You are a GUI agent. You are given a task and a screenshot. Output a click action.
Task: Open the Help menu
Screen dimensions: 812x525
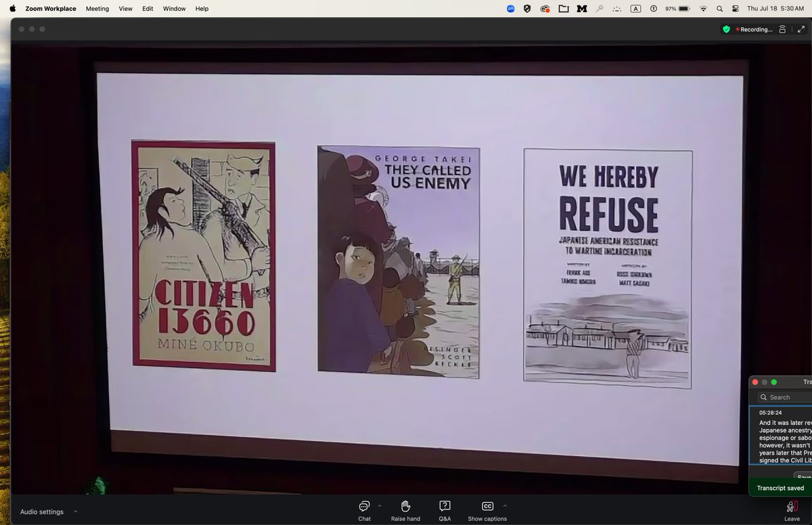coord(202,9)
